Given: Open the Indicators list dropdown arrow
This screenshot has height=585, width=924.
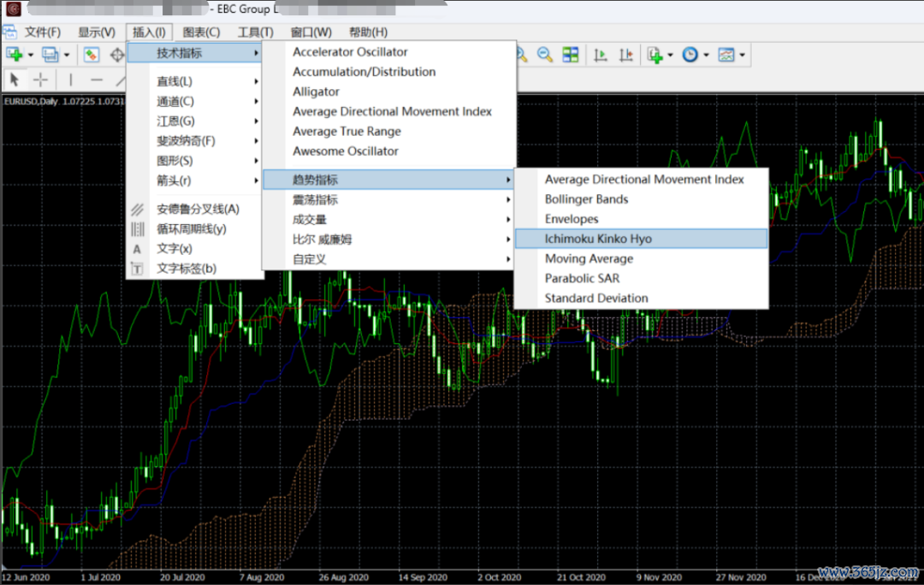Looking at the screenshot, I should [671, 56].
